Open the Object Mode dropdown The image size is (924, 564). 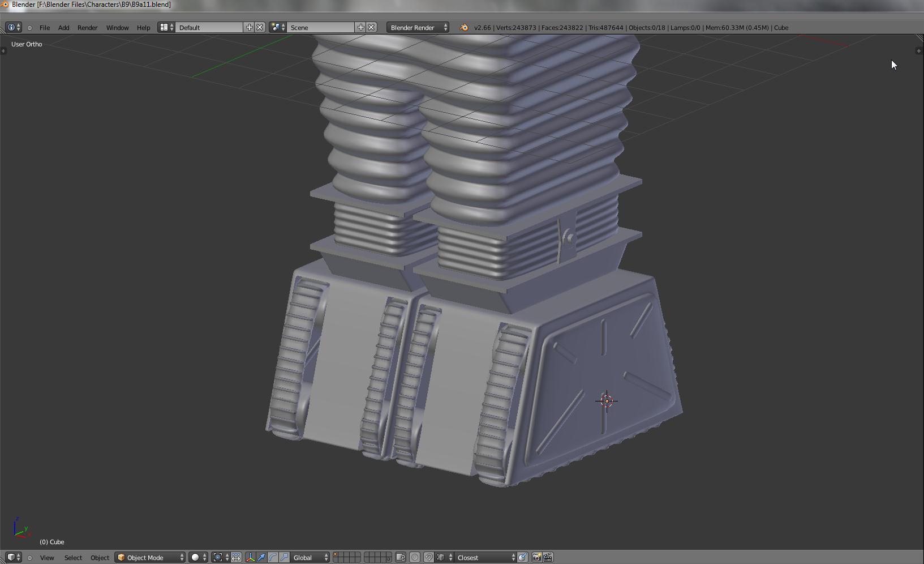coord(151,558)
